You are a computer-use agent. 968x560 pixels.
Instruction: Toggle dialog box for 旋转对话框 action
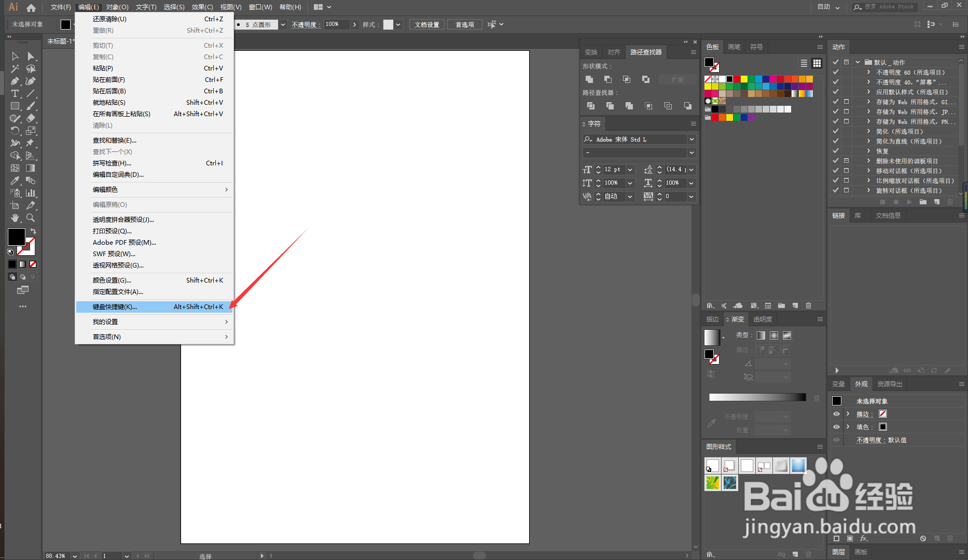[x=846, y=190]
